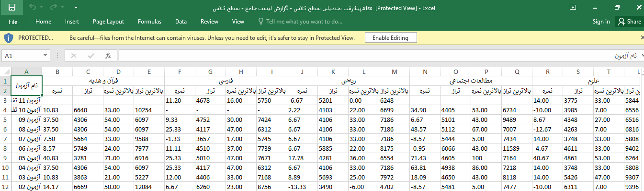644x191 pixels.
Task: Click cell R9 with value 40.67
Action: click(547, 158)
